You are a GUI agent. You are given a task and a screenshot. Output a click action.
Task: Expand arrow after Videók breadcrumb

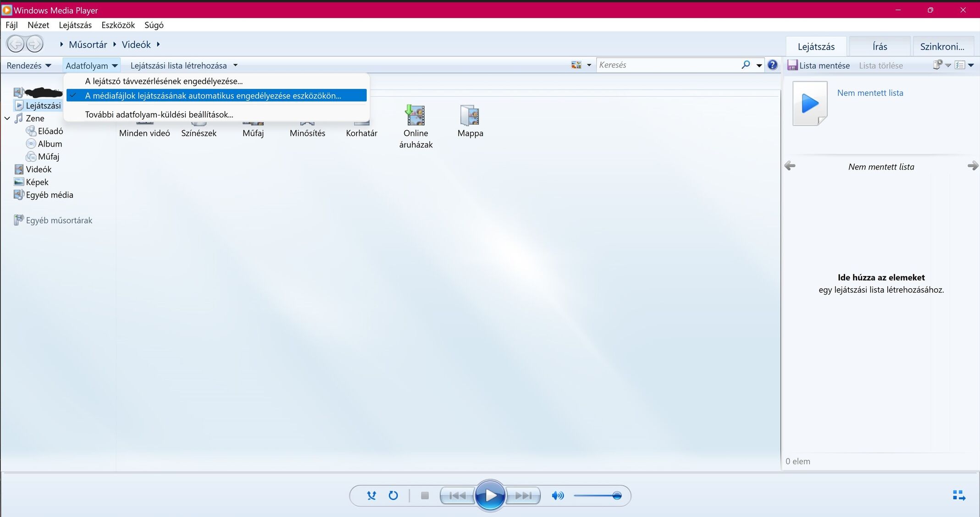tap(158, 44)
